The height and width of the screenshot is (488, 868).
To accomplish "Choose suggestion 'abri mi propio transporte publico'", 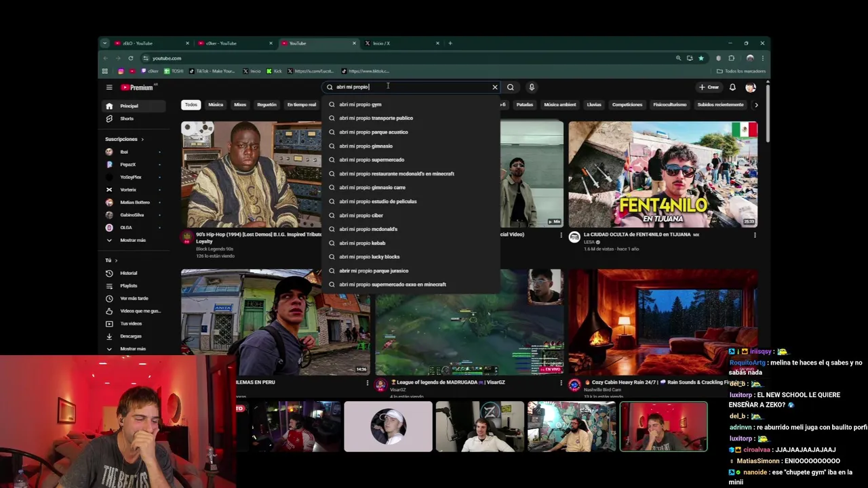I will click(411, 118).
